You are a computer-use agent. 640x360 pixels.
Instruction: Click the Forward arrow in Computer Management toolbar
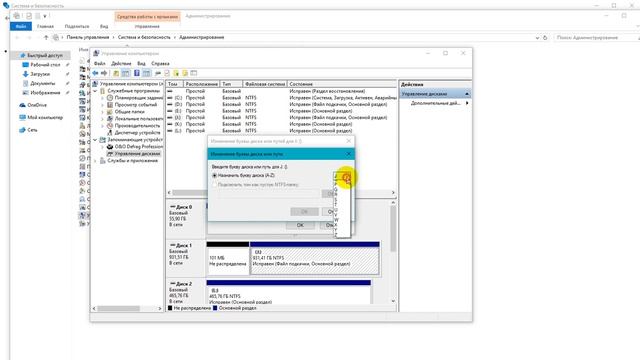point(104,73)
